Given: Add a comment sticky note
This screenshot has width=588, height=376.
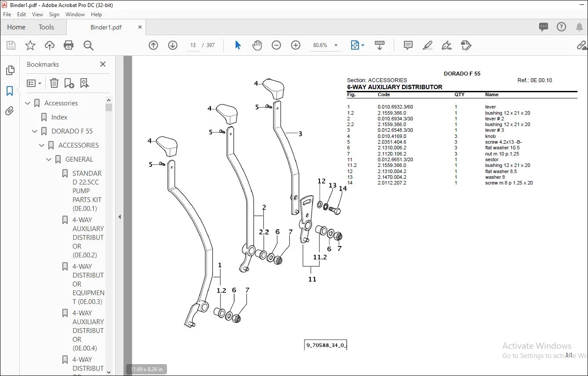Looking at the screenshot, I should click(x=408, y=45).
